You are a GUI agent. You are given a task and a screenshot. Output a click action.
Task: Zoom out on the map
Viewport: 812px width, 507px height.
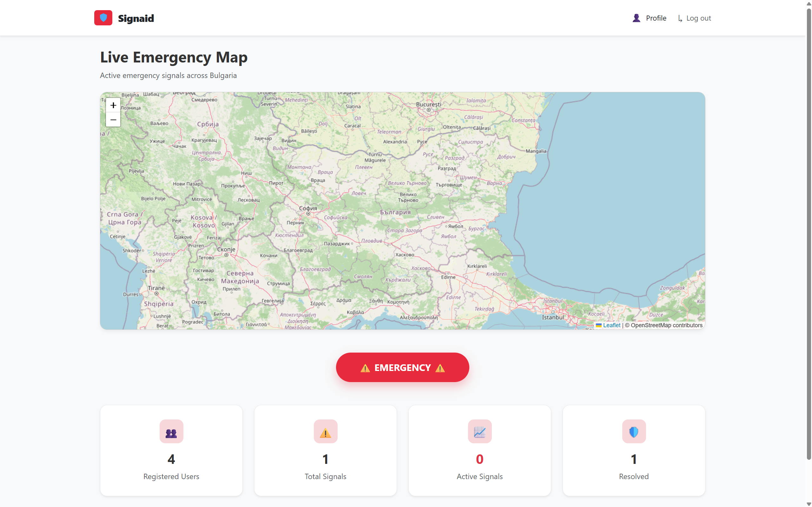(113, 120)
